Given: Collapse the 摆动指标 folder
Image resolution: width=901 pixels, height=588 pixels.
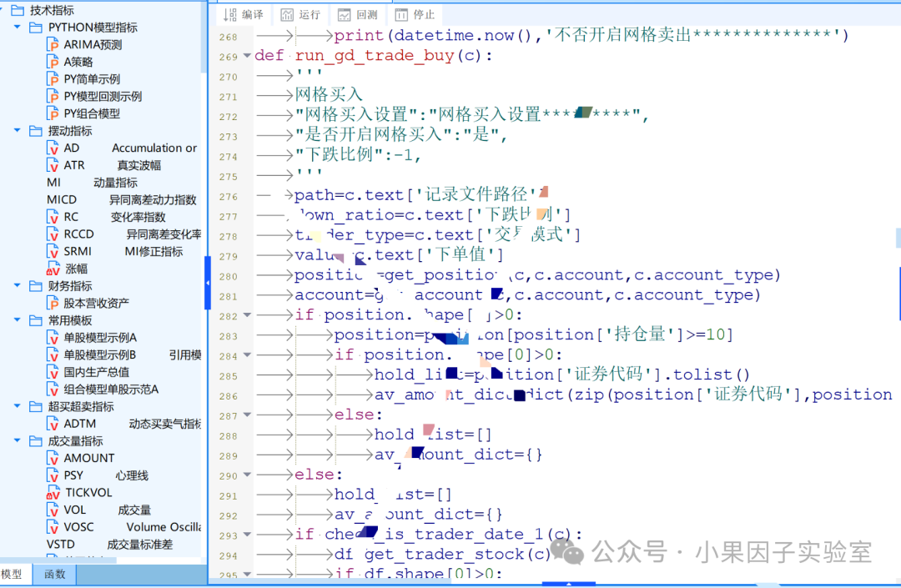Looking at the screenshot, I should [18, 130].
